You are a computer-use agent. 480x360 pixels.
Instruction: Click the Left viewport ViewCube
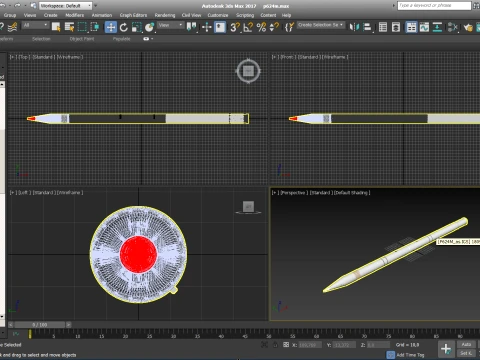[248, 207]
